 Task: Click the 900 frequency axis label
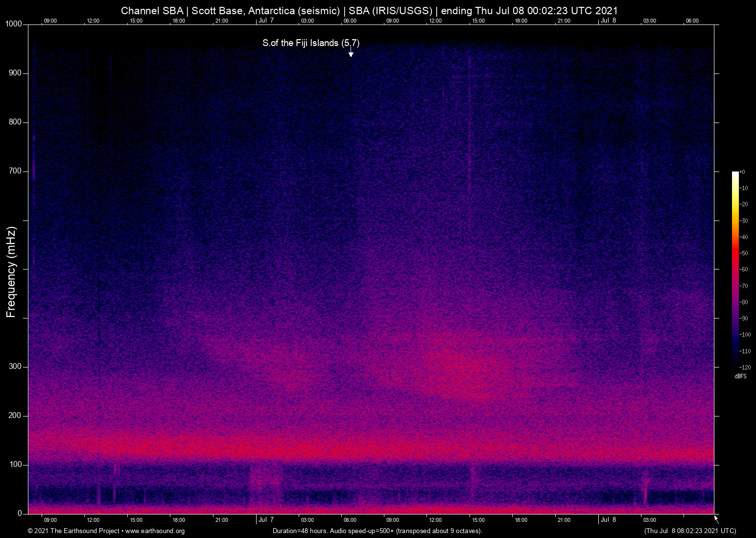(15, 73)
